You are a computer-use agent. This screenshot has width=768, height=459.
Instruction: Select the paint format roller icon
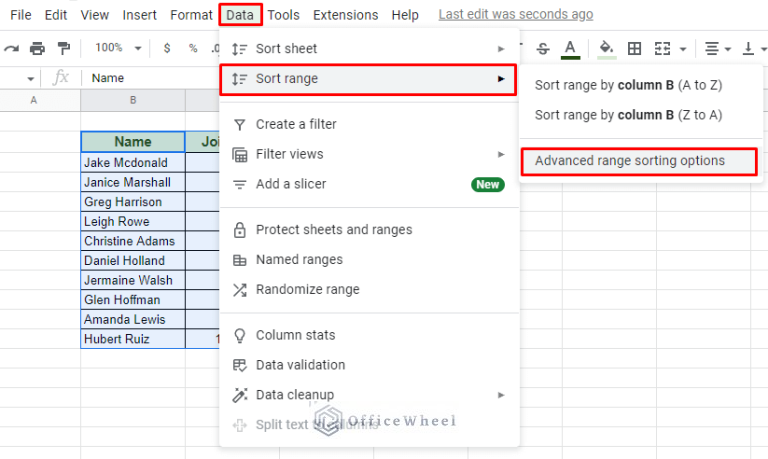coord(64,48)
